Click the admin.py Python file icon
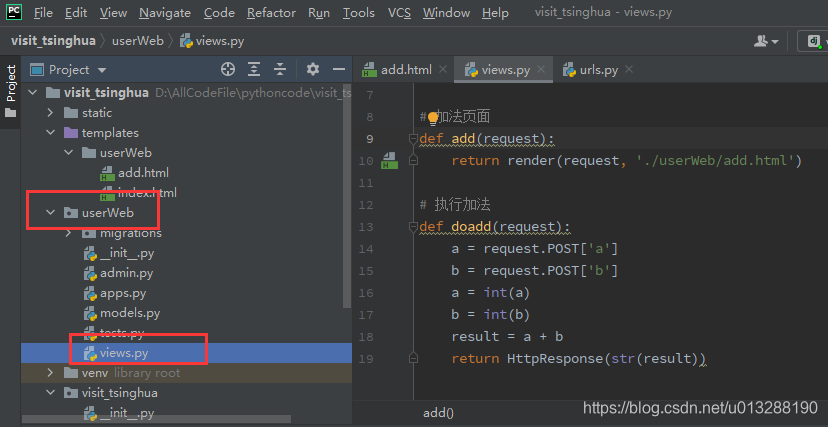 tap(91, 273)
